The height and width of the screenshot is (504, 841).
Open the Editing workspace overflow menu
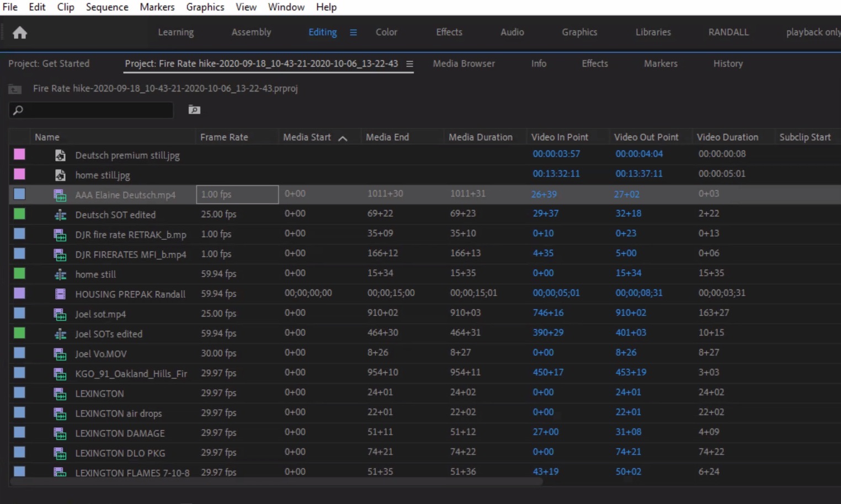[x=353, y=32]
